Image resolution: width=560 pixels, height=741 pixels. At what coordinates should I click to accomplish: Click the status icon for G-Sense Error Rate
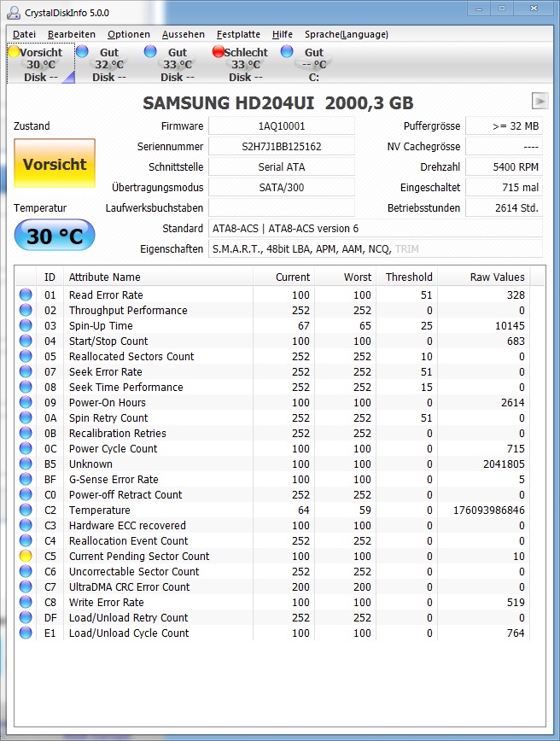point(26,479)
